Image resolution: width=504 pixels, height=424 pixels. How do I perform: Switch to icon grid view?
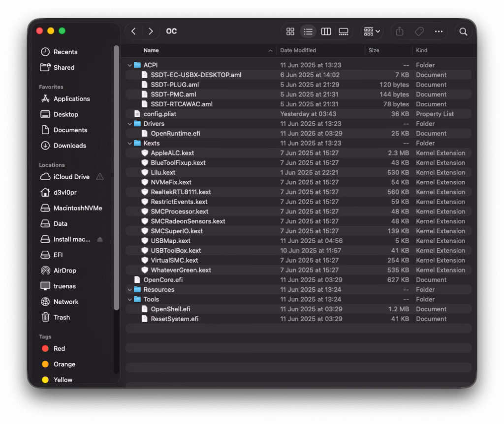pyautogui.click(x=290, y=31)
